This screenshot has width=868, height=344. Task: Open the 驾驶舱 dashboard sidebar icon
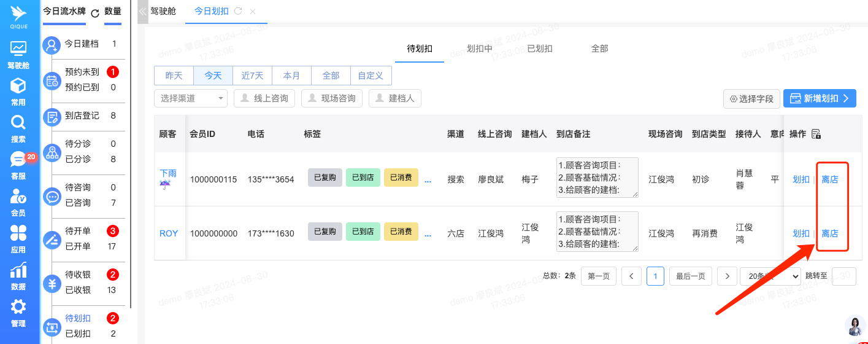(x=18, y=49)
